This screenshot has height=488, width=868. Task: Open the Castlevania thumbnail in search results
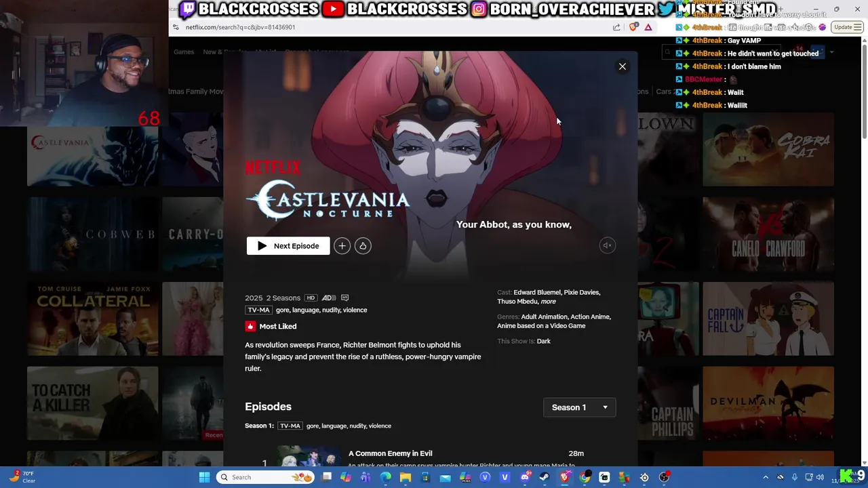point(93,149)
